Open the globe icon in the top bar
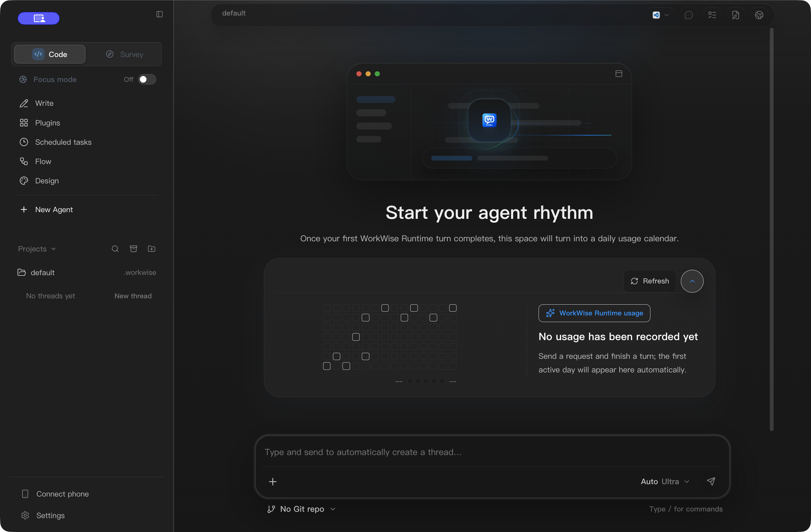This screenshot has width=811, height=532. (759, 15)
